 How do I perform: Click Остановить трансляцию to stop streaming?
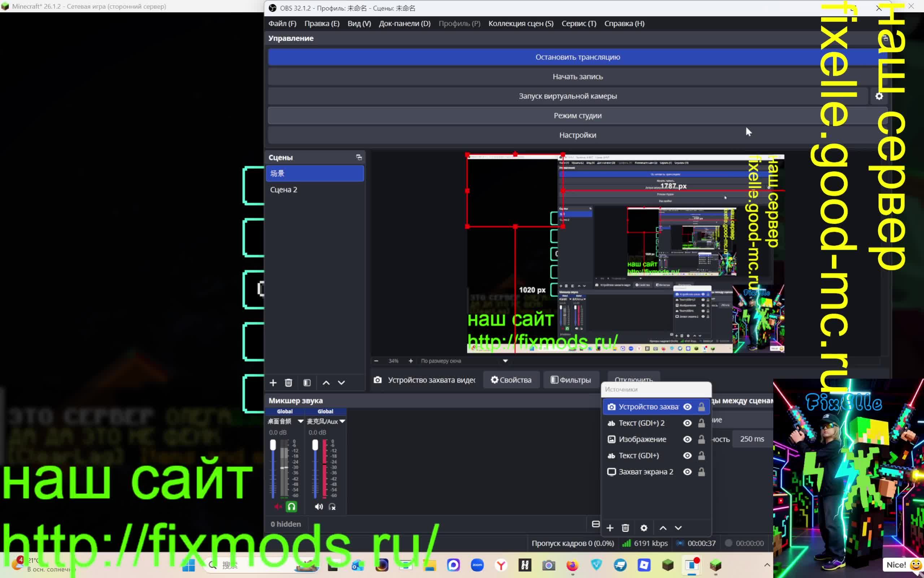click(577, 57)
